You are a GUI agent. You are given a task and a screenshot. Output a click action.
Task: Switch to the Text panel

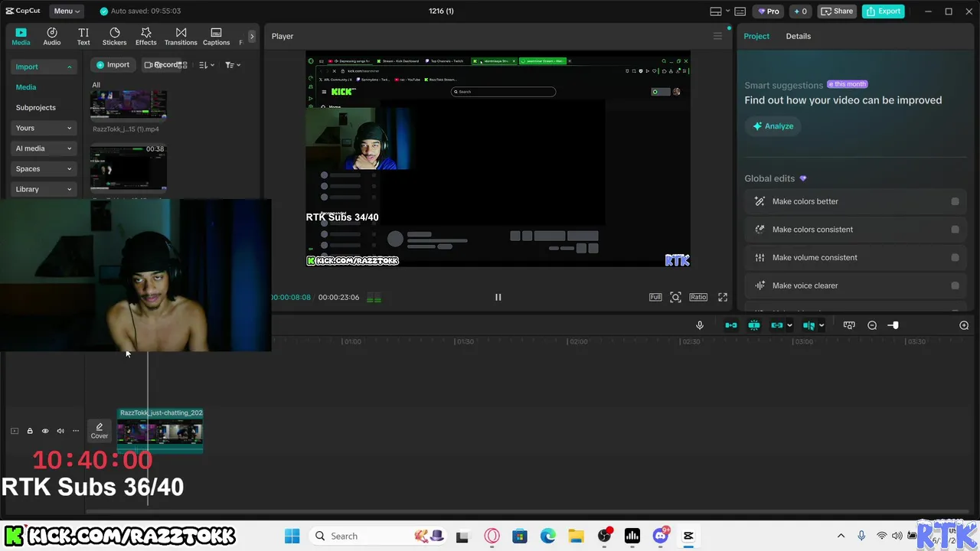pyautogui.click(x=83, y=36)
